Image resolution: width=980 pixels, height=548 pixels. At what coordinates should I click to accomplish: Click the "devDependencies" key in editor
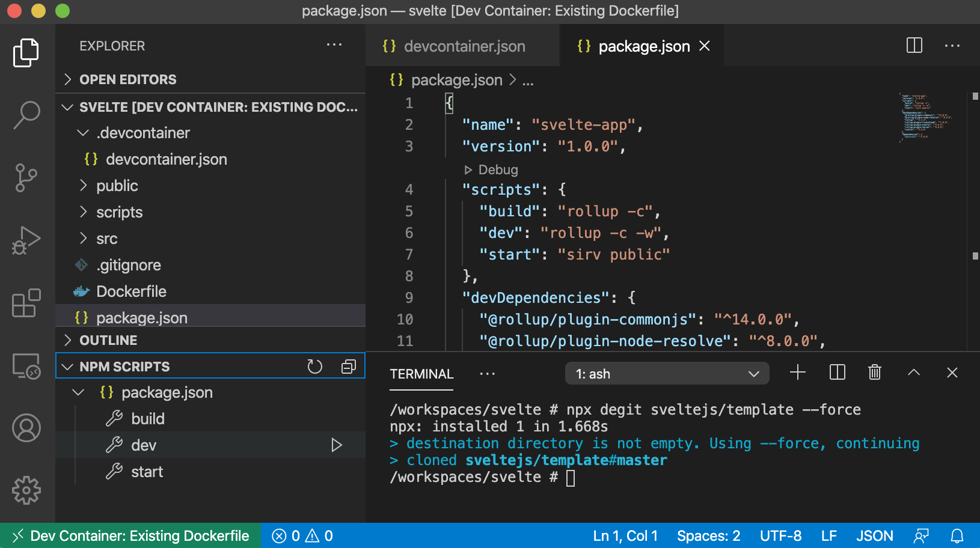pyautogui.click(x=536, y=297)
